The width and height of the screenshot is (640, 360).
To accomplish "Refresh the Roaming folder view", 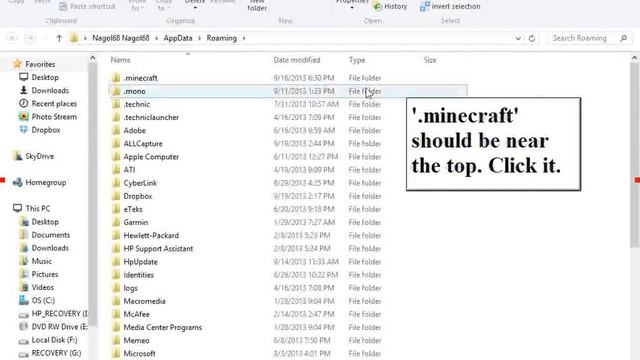I will (531, 38).
